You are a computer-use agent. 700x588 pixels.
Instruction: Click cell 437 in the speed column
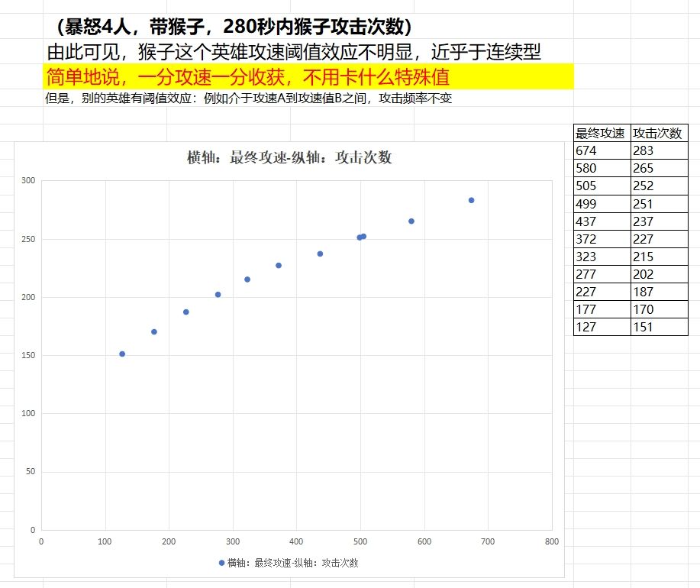[602, 221]
